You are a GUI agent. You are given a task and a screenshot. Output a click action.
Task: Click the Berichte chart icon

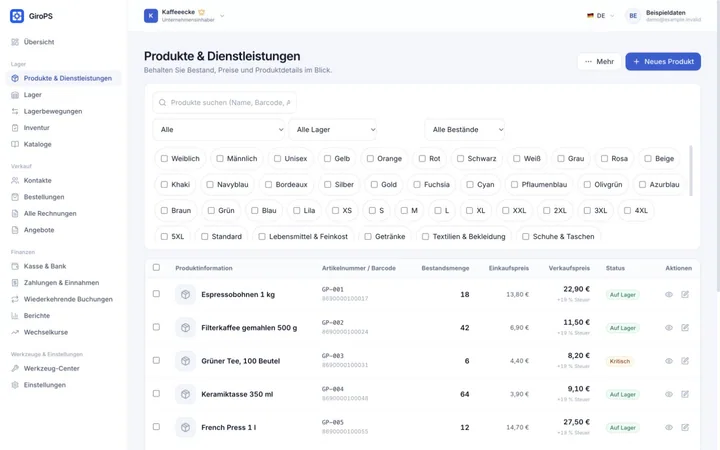(15, 316)
